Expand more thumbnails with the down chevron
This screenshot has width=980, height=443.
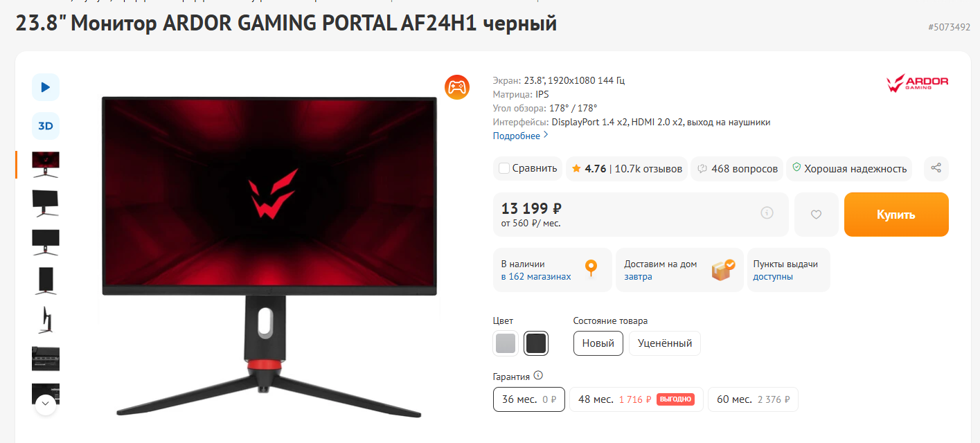click(x=46, y=403)
